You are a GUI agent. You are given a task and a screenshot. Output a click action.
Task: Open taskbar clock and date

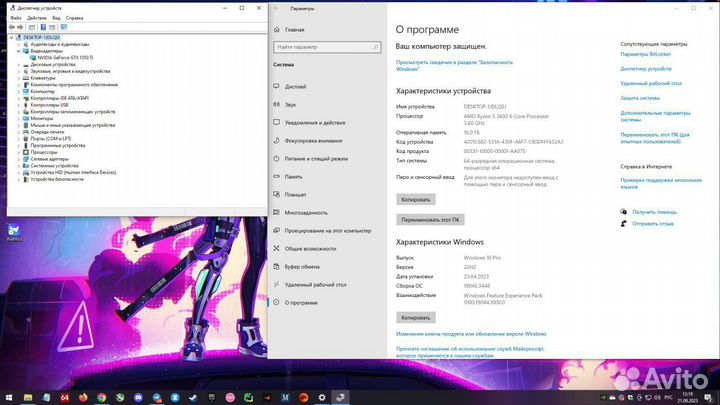(687, 398)
